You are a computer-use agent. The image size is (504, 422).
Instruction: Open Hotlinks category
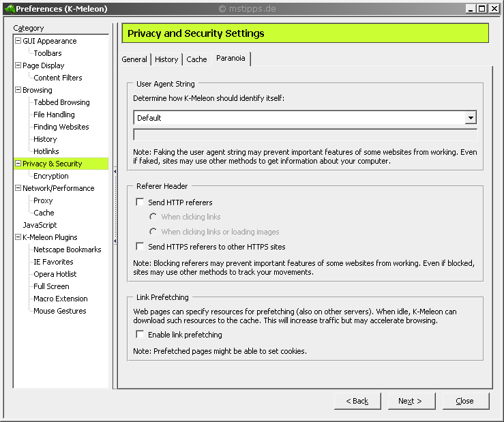[46, 151]
